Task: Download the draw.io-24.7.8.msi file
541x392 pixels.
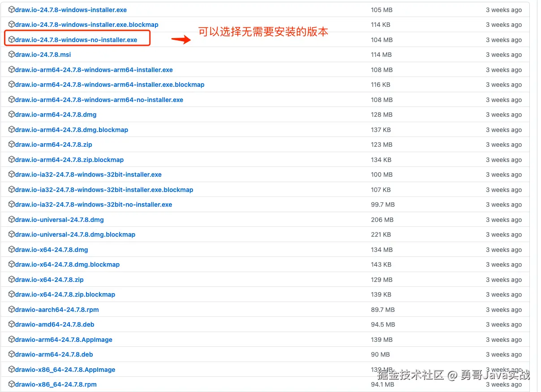Action: (43, 55)
